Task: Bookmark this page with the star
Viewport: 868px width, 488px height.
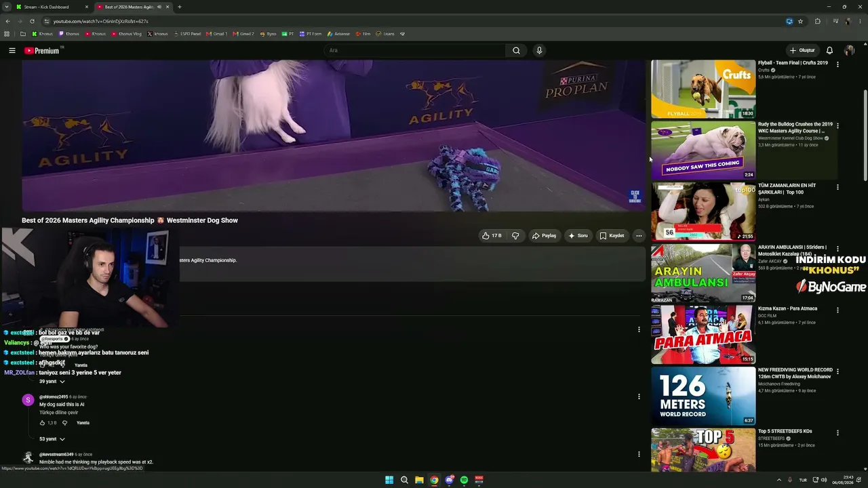Action: [x=800, y=21]
